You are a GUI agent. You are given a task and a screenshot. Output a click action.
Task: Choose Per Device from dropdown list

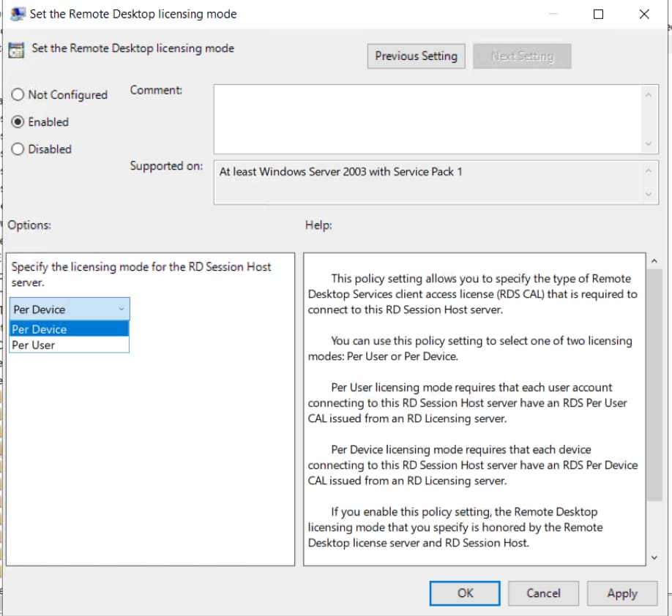[x=70, y=329]
